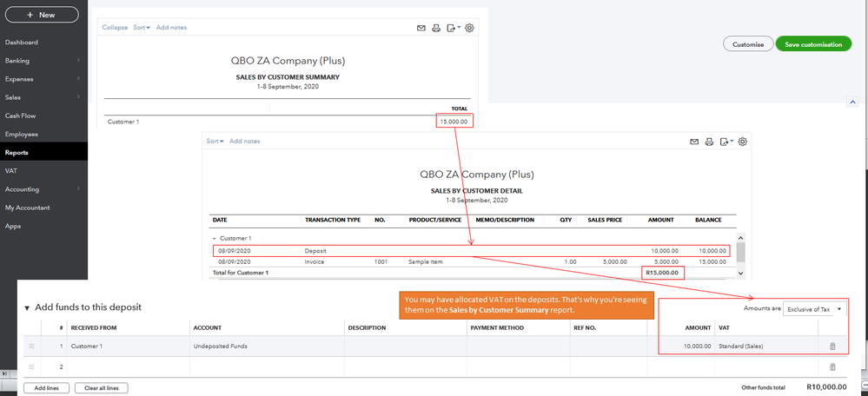This screenshot has height=396, width=868.
Task: Open Customer 1 in Summary report
Action: [123, 122]
